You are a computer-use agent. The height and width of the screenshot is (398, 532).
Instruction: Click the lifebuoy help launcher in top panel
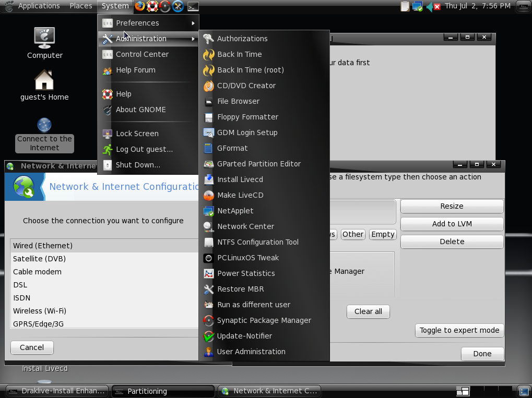(x=152, y=6)
